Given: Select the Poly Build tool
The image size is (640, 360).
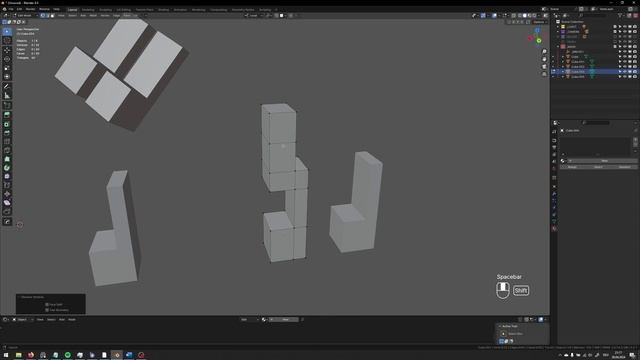Looking at the screenshot, I should tap(7, 159).
